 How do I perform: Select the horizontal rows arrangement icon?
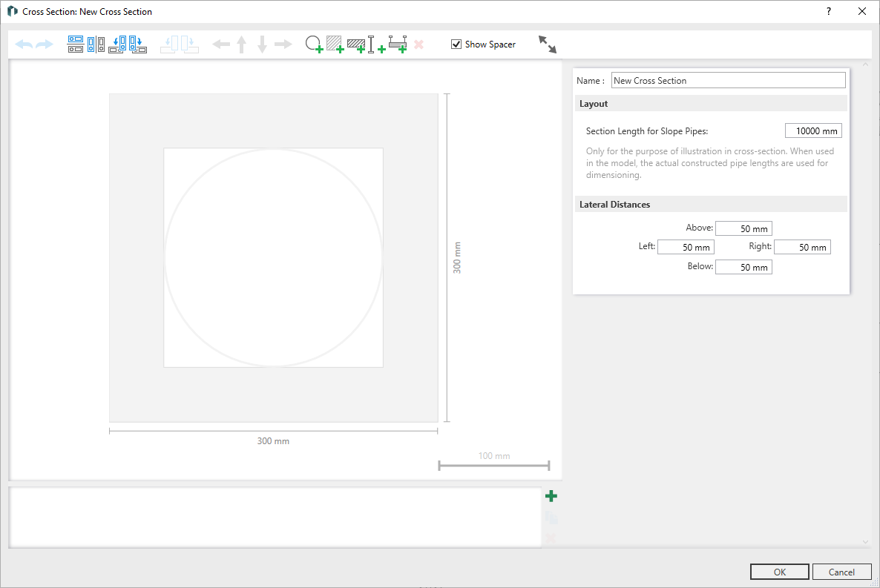[x=76, y=44]
